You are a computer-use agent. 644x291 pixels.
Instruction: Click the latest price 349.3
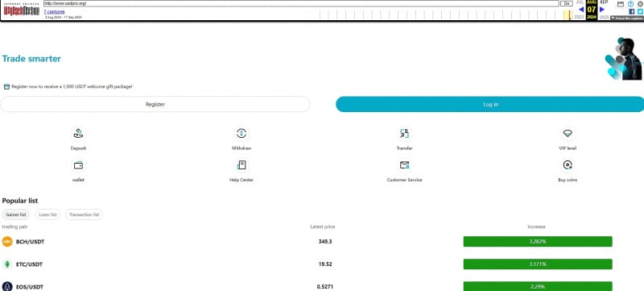click(x=325, y=242)
